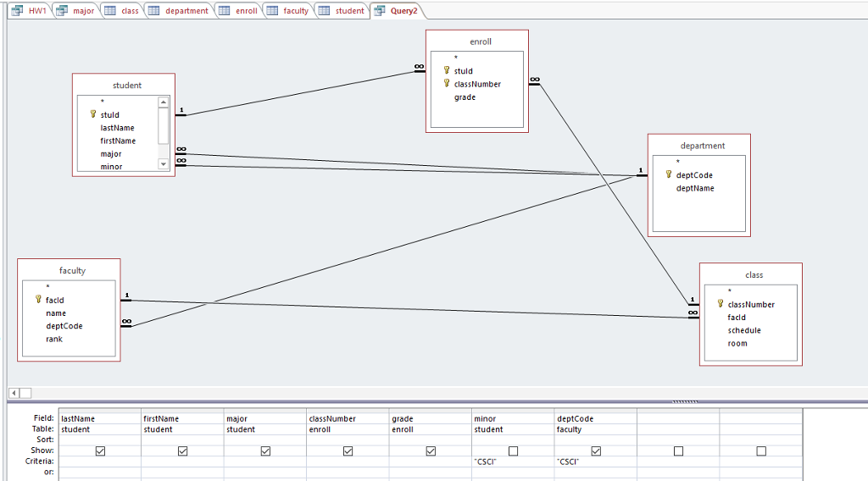Click the table icon on enroll tab

tap(224, 10)
